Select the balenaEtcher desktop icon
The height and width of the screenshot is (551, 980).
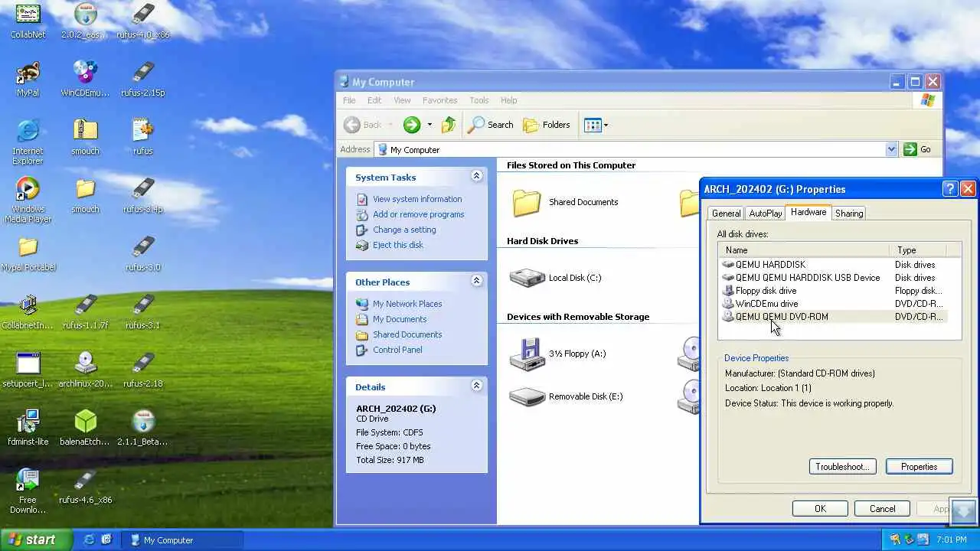[x=85, y=428]
